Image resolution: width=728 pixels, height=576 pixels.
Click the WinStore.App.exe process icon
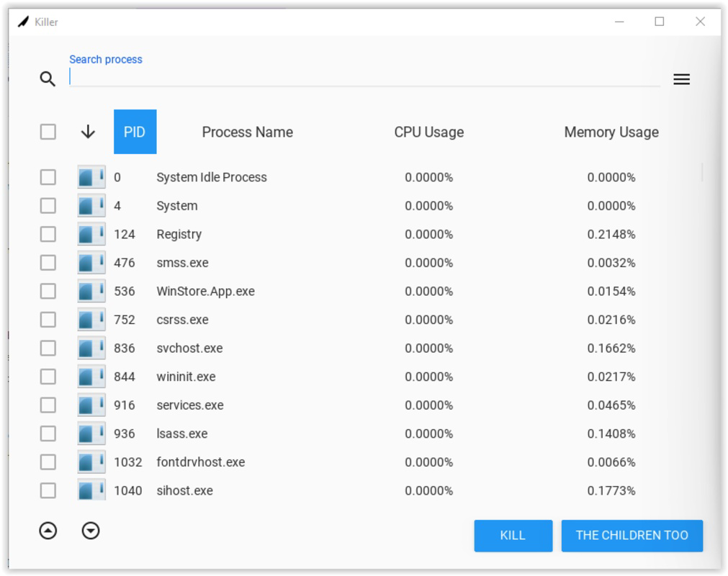coord(91,291)
